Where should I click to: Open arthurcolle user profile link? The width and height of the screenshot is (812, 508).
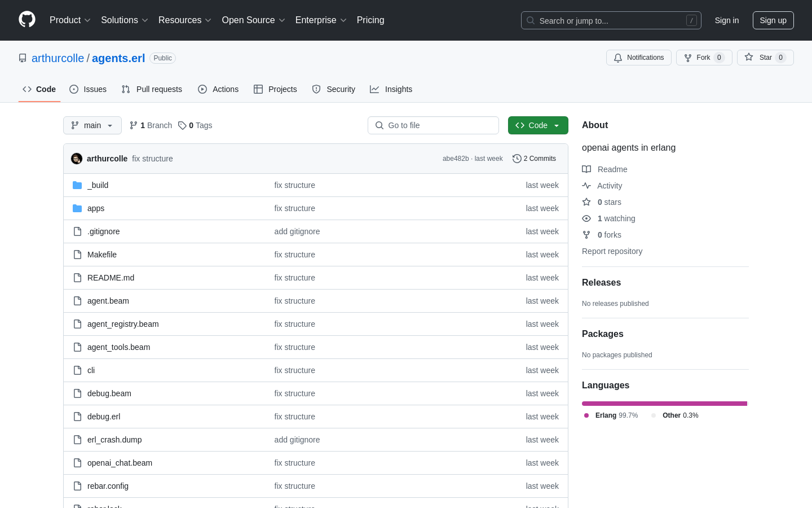click(58, 58)
